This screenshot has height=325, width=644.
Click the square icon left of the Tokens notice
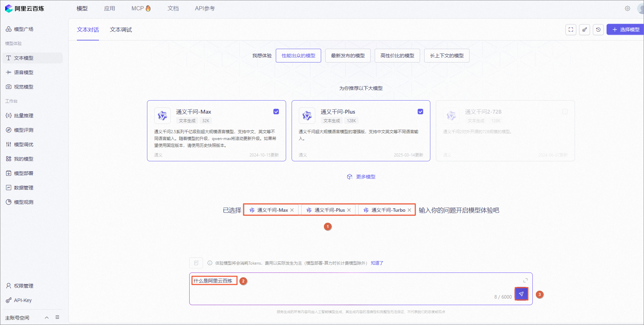[196, 263]
